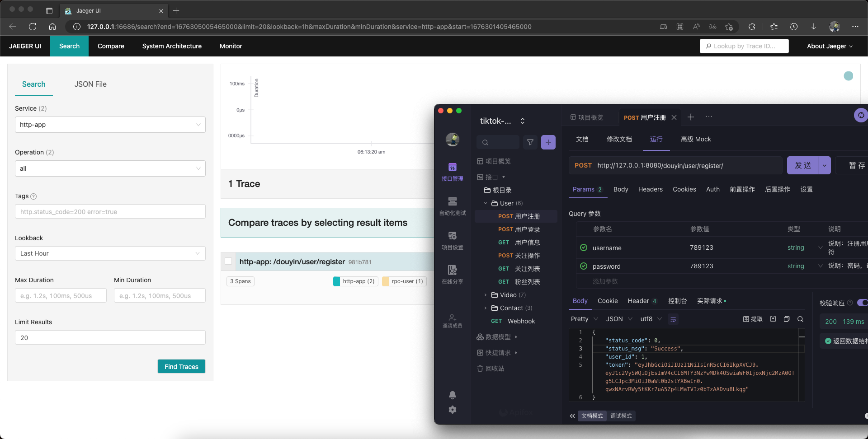Toggle username parameter enabled check
This screenshot has height=439, width=868.
584,248
